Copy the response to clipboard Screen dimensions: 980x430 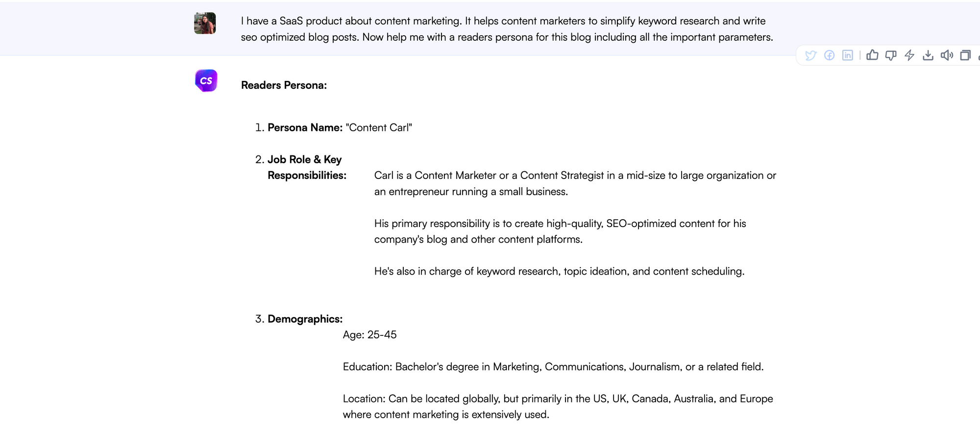(x=965, y=55)
